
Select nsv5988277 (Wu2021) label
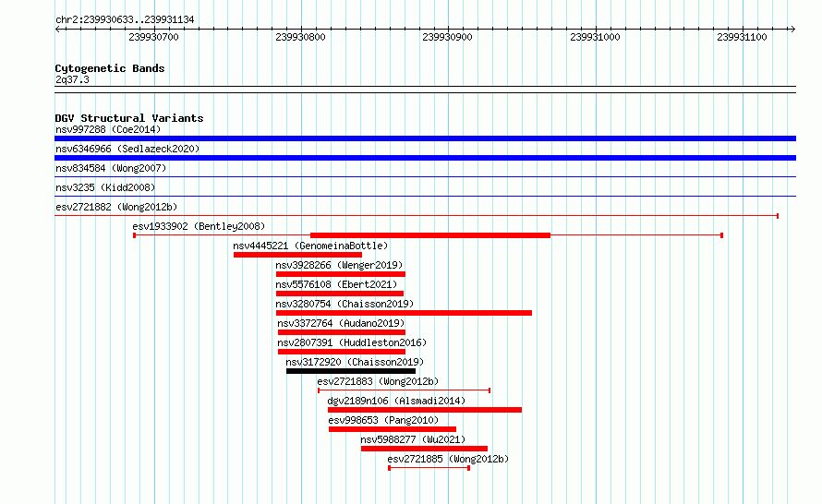[413, 439]
